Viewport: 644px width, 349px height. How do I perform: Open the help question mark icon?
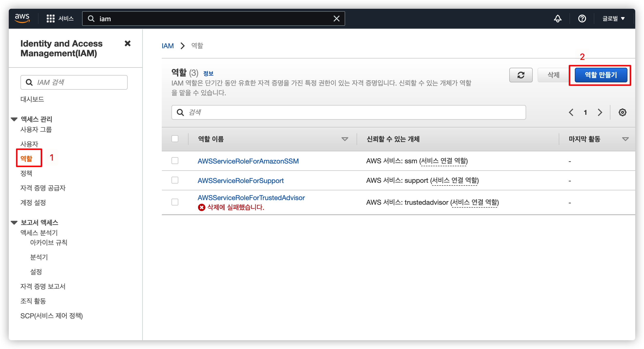pos(582,19)
